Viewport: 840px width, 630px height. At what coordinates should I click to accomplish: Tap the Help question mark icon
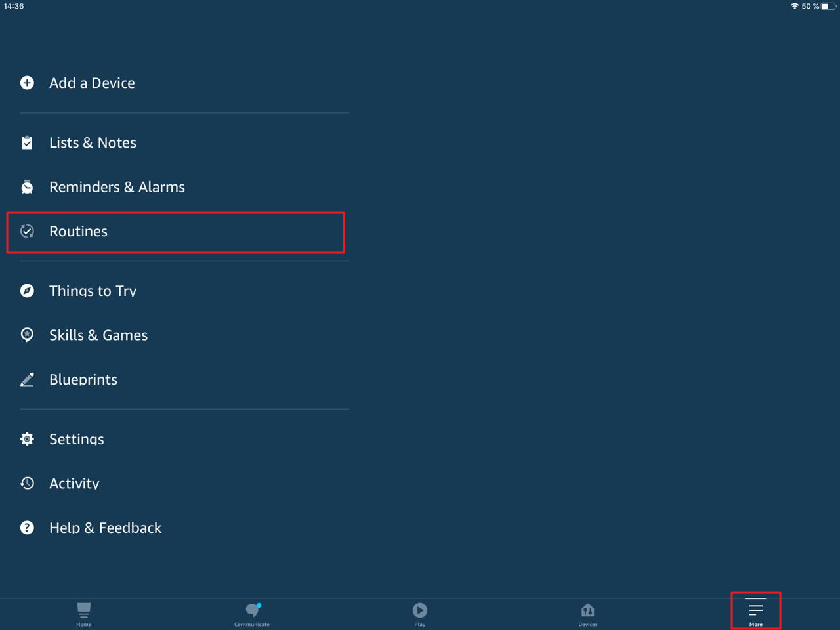[x=27, y=528]
